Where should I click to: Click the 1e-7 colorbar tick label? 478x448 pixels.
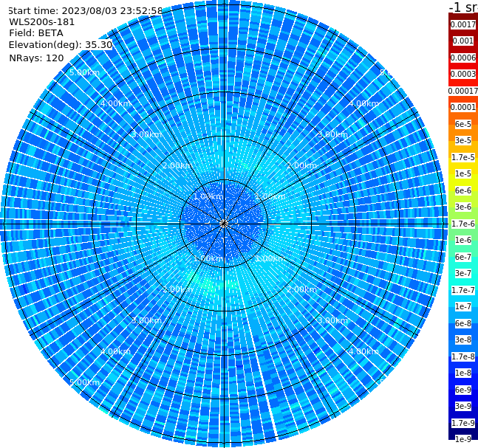coord(463,306)
